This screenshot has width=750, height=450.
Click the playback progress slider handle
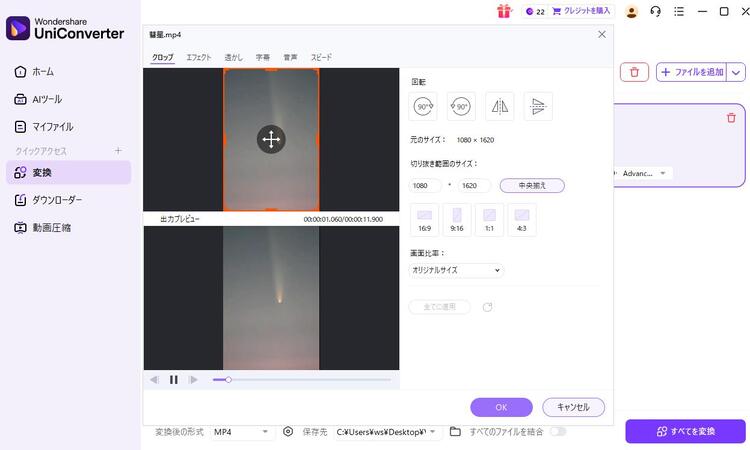pos(229,380)
